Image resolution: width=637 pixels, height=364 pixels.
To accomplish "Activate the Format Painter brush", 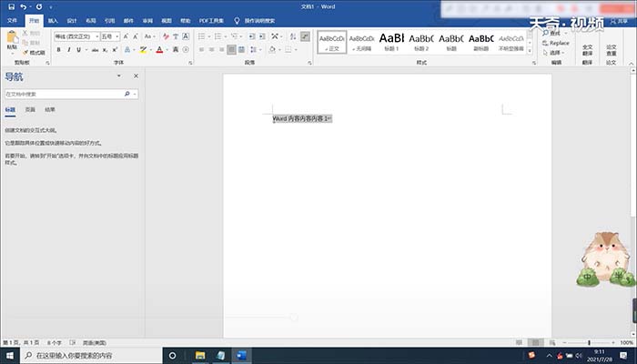I will click(35, 53).
